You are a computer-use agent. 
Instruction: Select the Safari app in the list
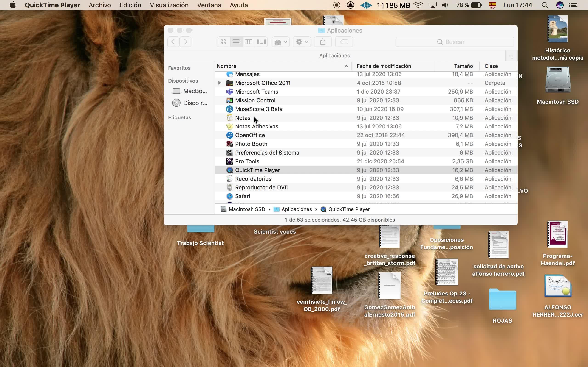coord(242,196)
